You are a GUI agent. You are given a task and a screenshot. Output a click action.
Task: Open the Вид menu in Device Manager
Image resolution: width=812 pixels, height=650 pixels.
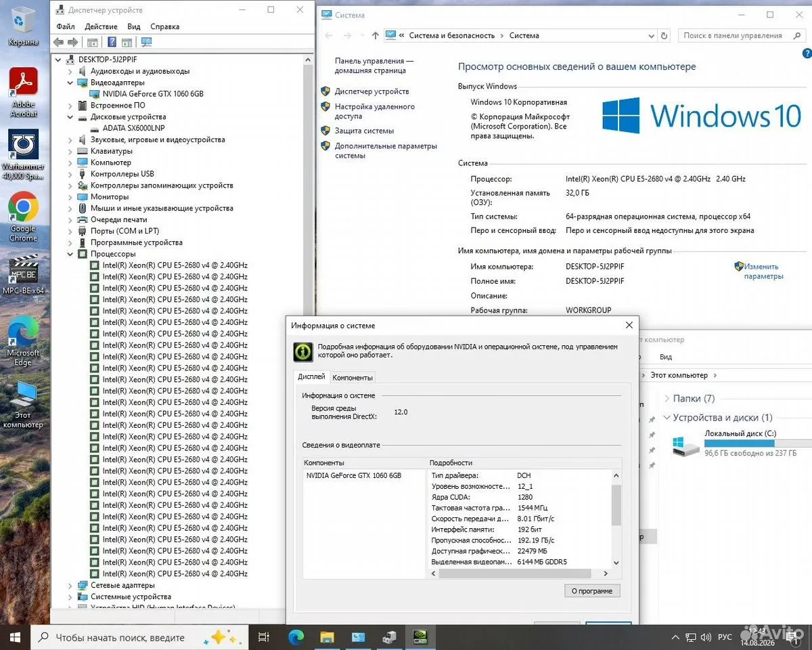click(x=134, y=26)
